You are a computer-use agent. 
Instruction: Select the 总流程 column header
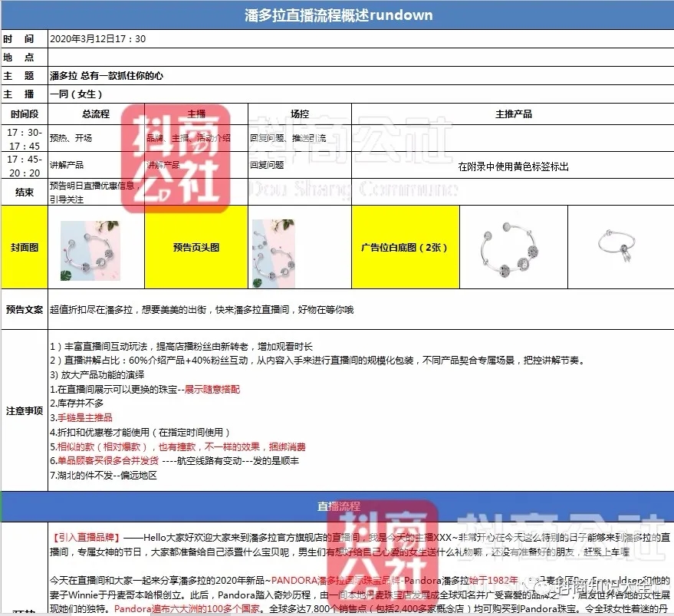click(96, 114)
